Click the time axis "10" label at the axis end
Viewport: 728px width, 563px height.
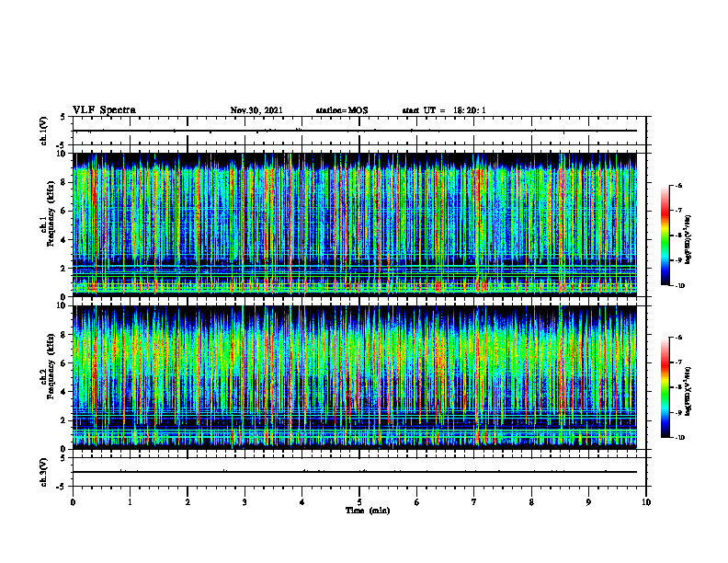tap(646, 502)
